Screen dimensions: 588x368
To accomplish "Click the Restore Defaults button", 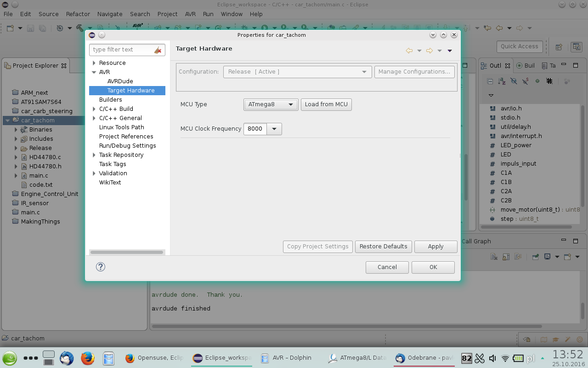I will coord(383,247).
